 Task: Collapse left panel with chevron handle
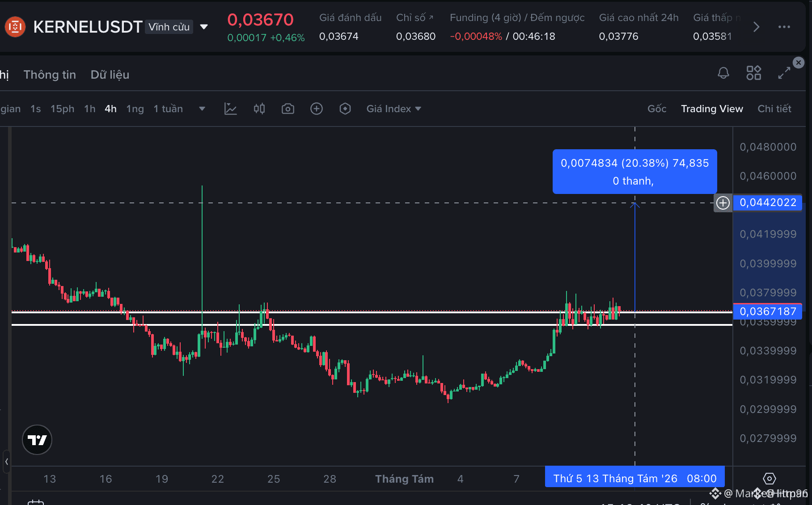pyautogui.click(x=6, y=461)
